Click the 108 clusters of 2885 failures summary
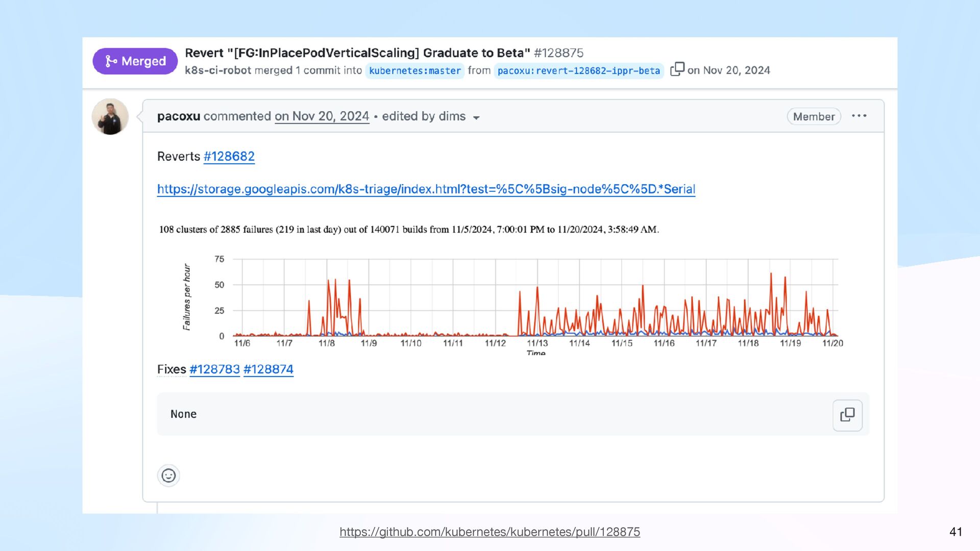The height and width of the screenshot is (551, 980). [x=409, y=230]
